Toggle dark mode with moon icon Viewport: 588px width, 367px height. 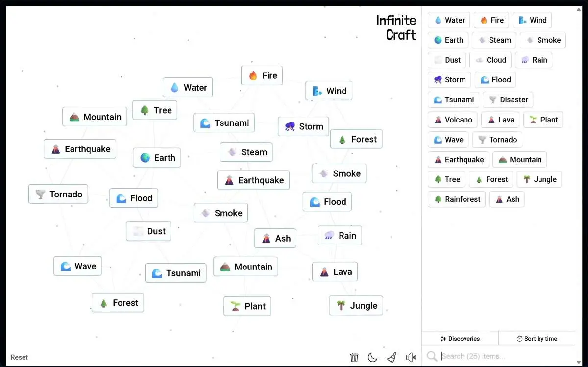point(372,357)
